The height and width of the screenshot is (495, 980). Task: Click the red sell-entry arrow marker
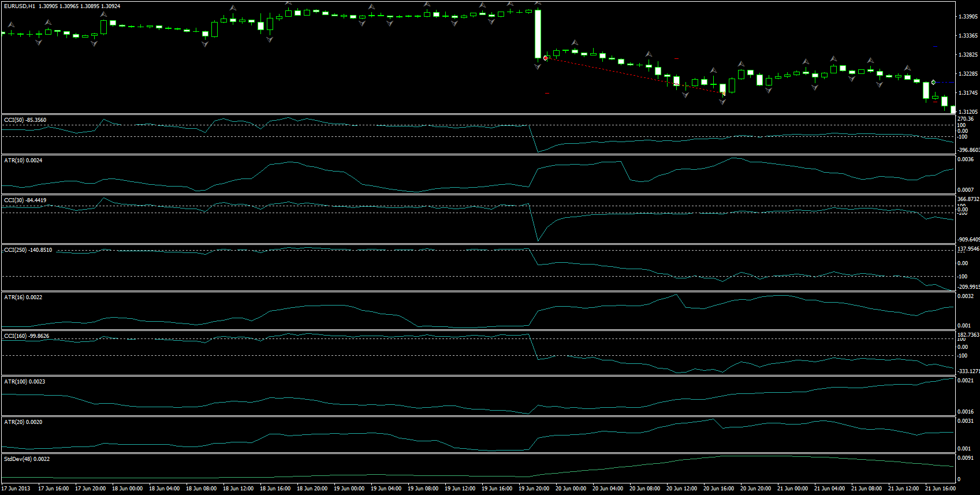pos(545,58)
